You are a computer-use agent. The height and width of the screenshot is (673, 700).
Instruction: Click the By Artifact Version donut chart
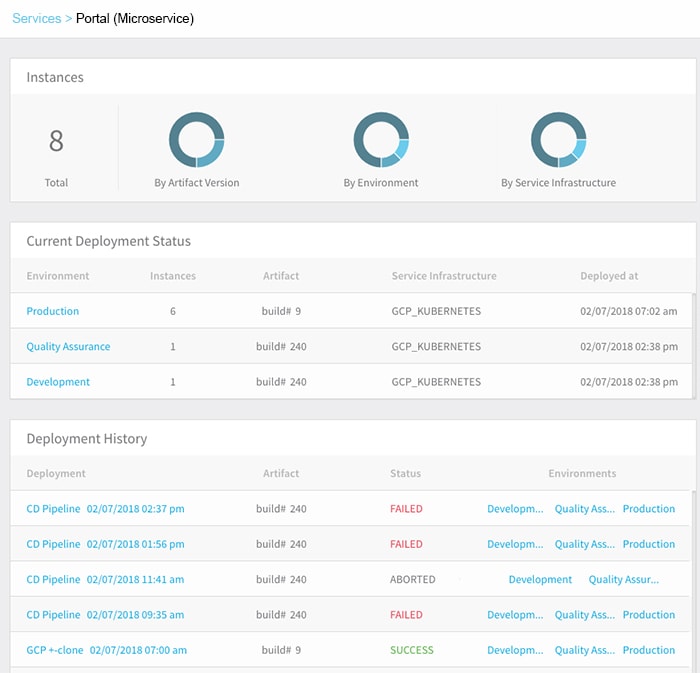196,140
